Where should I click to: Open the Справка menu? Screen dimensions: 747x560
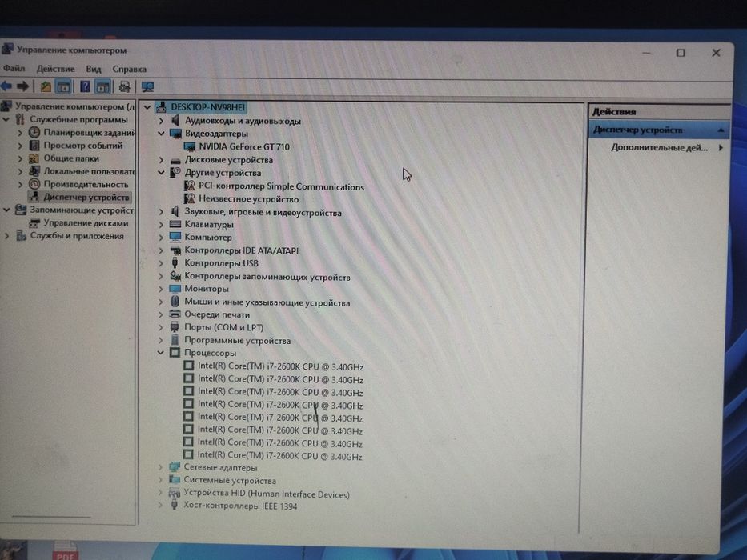(x=129, y=69)
